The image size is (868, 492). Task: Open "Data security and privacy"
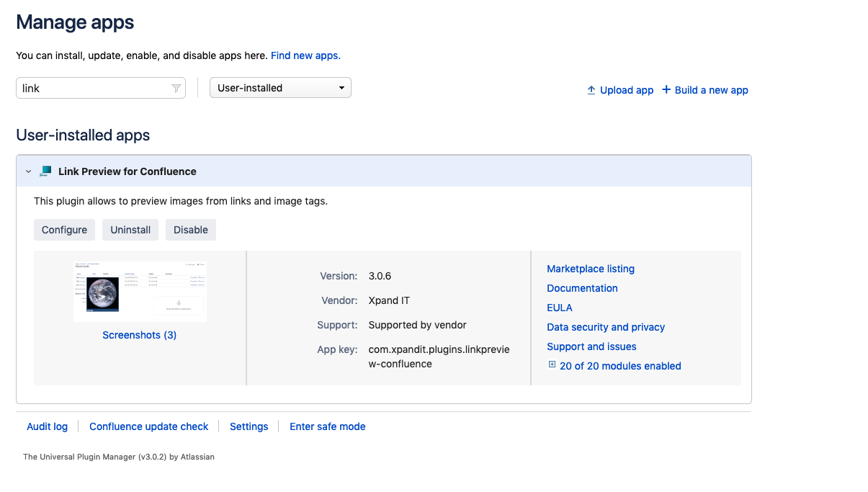click(x=606, y=327)
